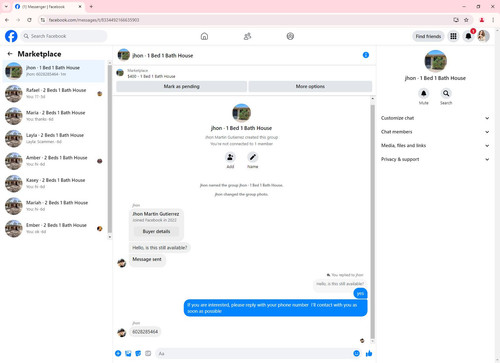The width and height of the screenshot is (500, 363).
Task: Open the apps menu grid icon
Action: click(x=453, y=36)
